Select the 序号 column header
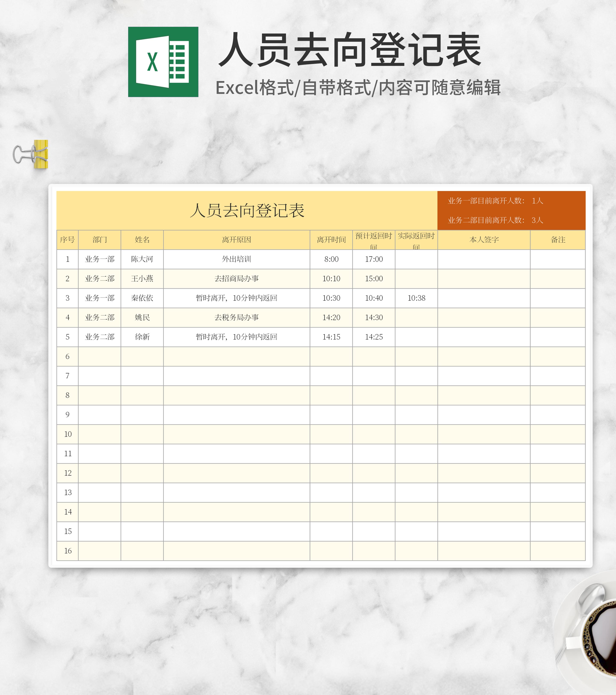This screenshot has width=616, height=695. (x=67, y=240)
